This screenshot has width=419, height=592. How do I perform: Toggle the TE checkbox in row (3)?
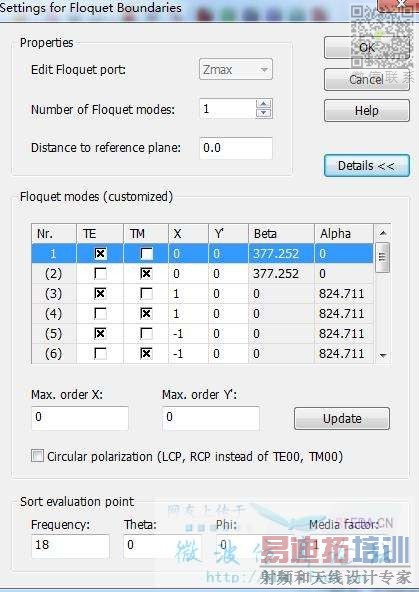pos(100,293)
